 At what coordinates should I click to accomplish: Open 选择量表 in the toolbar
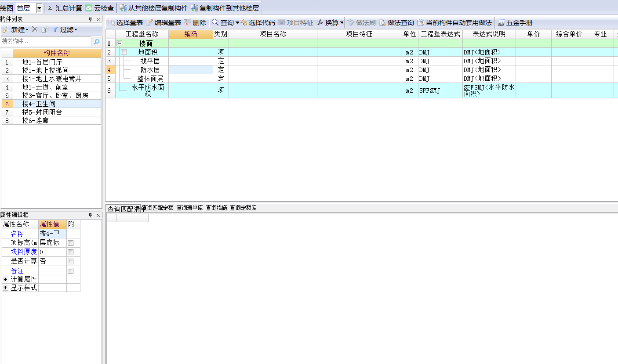point(125,22)
